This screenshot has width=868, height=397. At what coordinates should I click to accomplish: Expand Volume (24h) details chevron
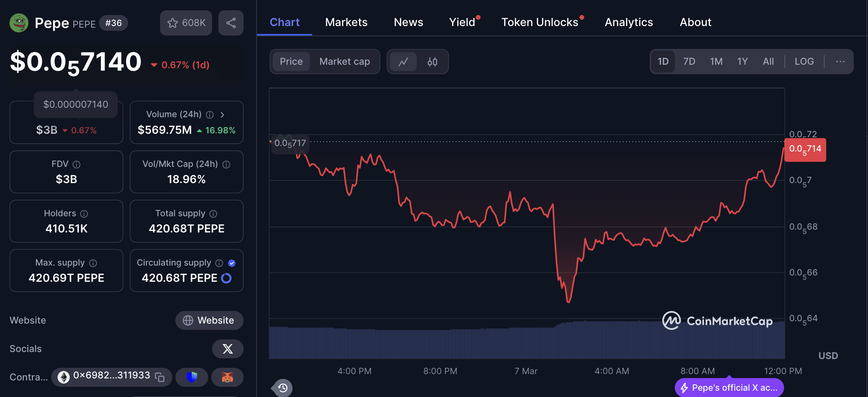coord(222,114)
